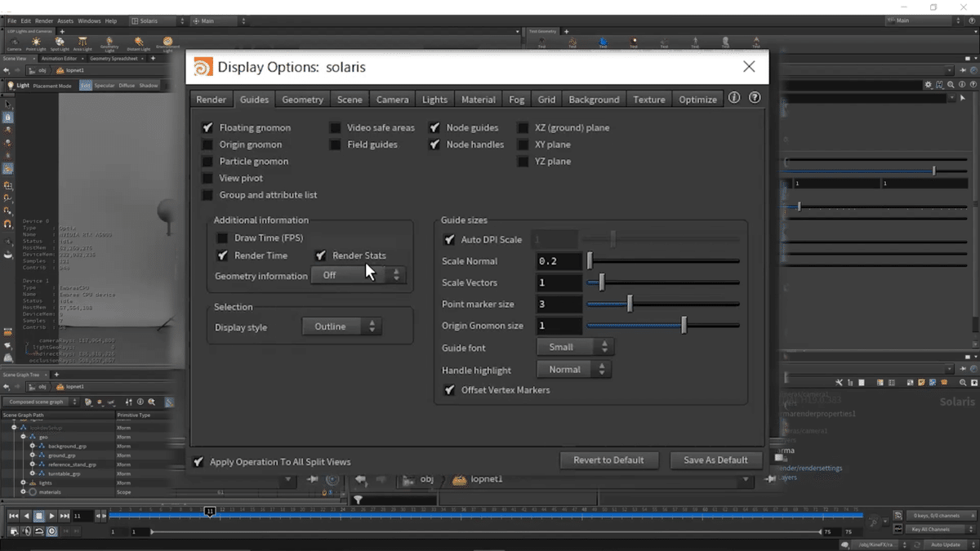980x551 pixels.
Task: Click the lightbulb Light icon in viewport toolbar
Action: point(11,85)
